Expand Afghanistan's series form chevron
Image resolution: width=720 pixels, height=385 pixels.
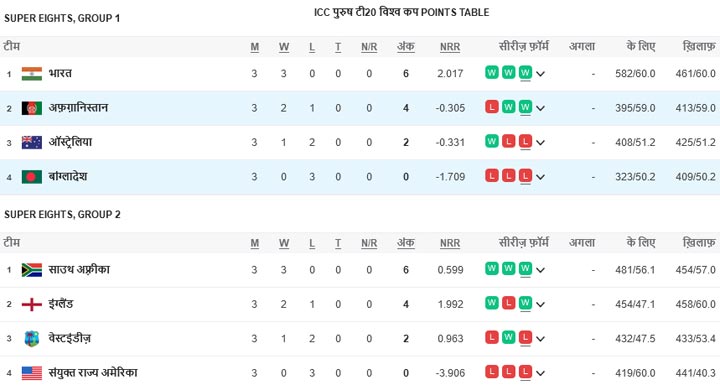tap(540, 108)
